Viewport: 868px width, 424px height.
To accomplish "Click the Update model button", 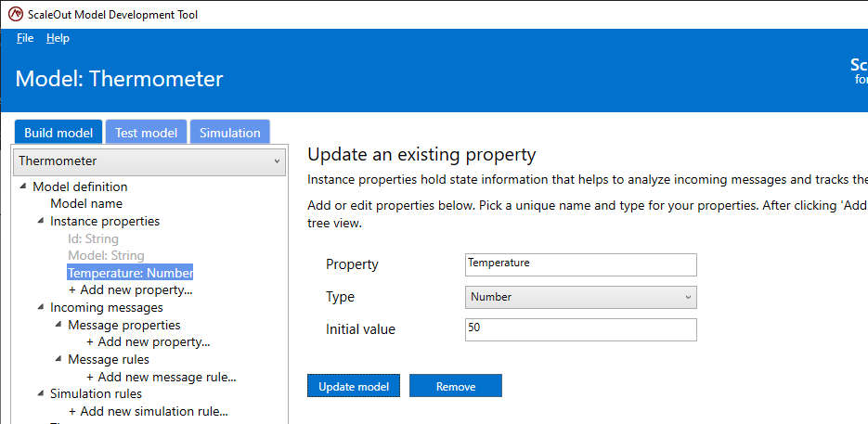I will tap(353, 386).
